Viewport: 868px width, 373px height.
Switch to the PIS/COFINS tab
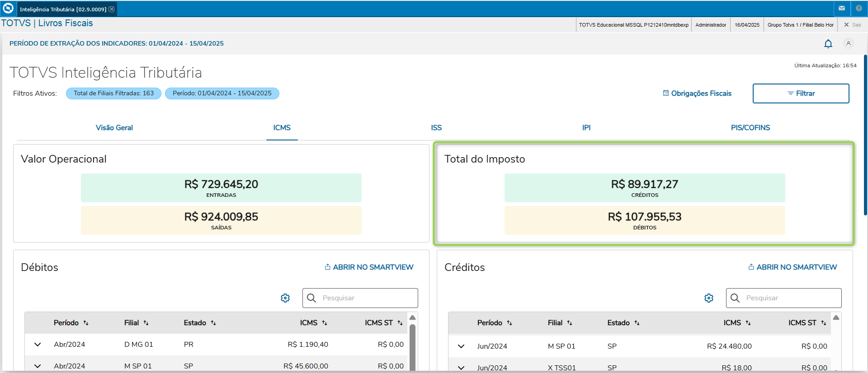pos(750,128)
